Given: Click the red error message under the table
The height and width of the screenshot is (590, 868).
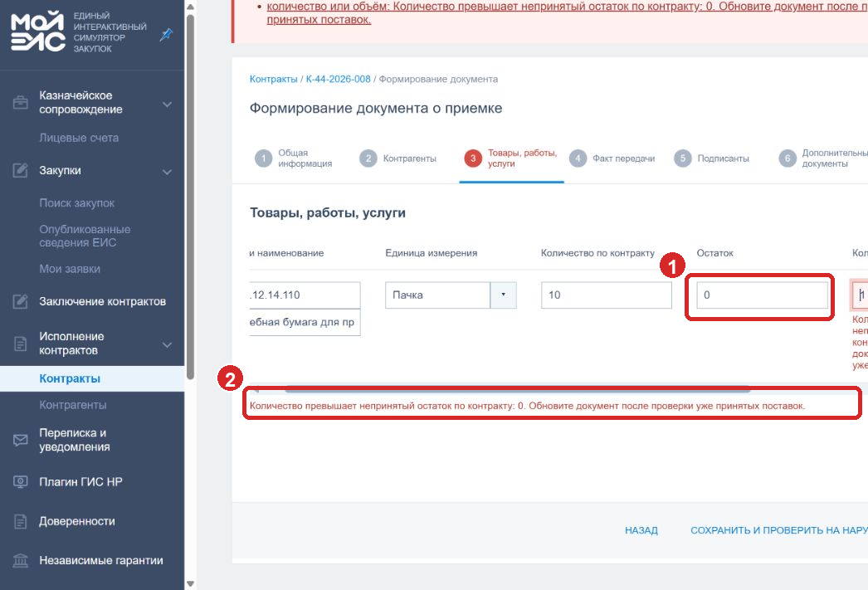Looking at the screenshot, I should (x=527, y=406).
